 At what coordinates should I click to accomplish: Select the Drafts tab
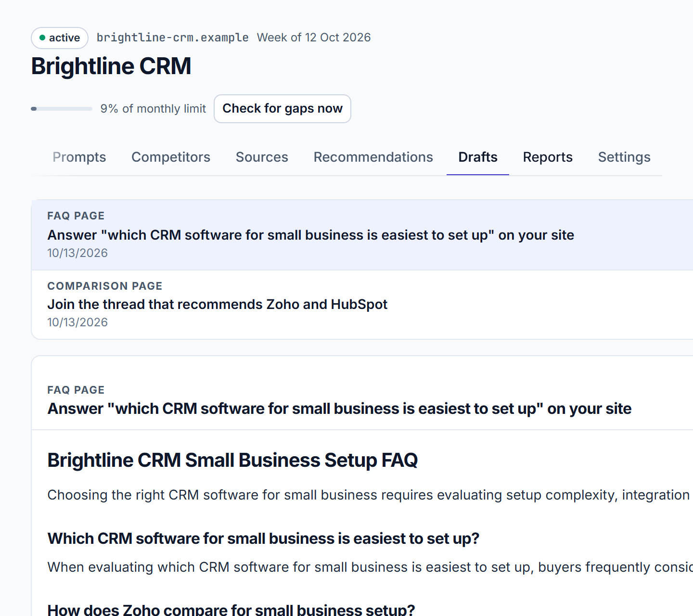(x=478, y=157)
